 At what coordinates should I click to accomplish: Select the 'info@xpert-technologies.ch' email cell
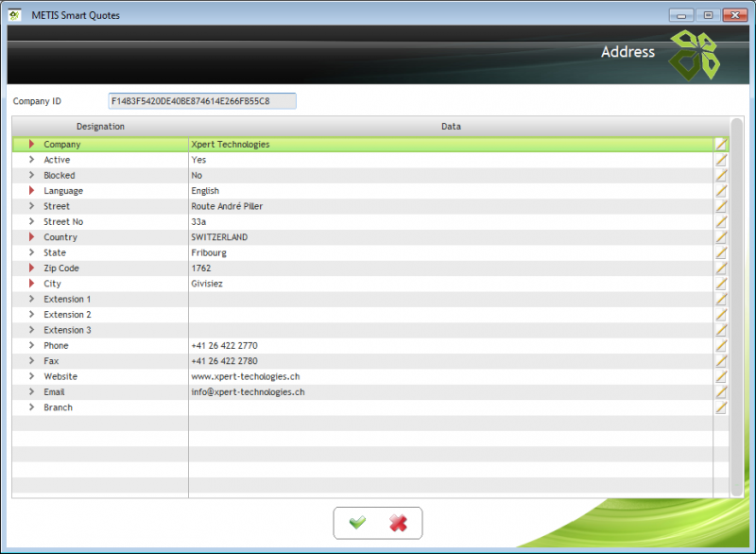point(451,391)
